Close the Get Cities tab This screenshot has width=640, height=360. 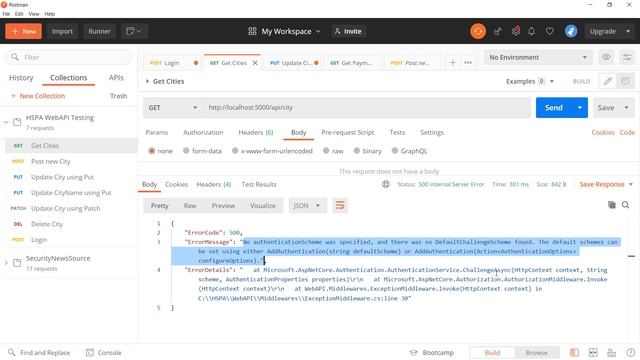tap(255, 63)
